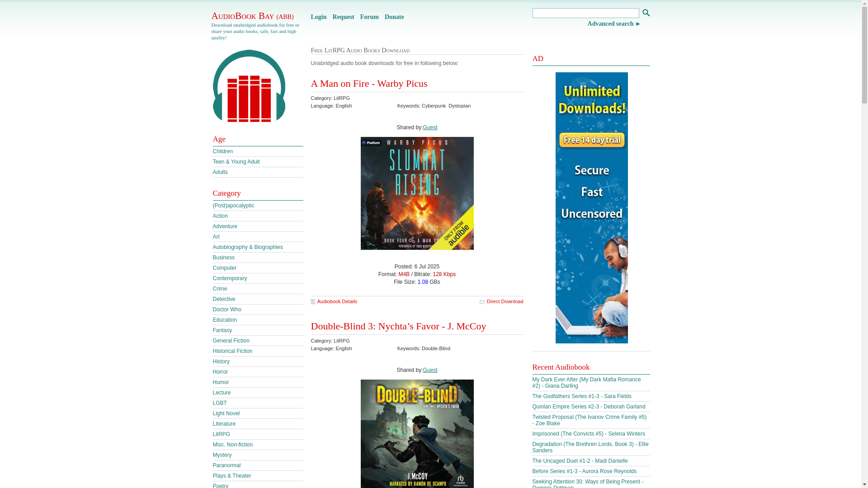The image size is (868, 488).
Task: Open Advanced search options
Action: point(614,24)
